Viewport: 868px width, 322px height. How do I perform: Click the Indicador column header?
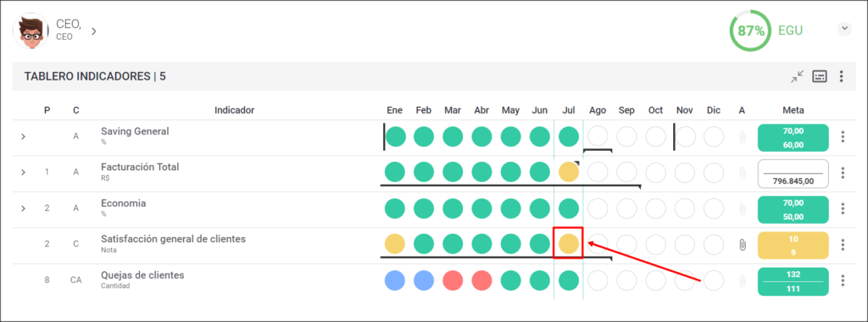pos(234,110)
